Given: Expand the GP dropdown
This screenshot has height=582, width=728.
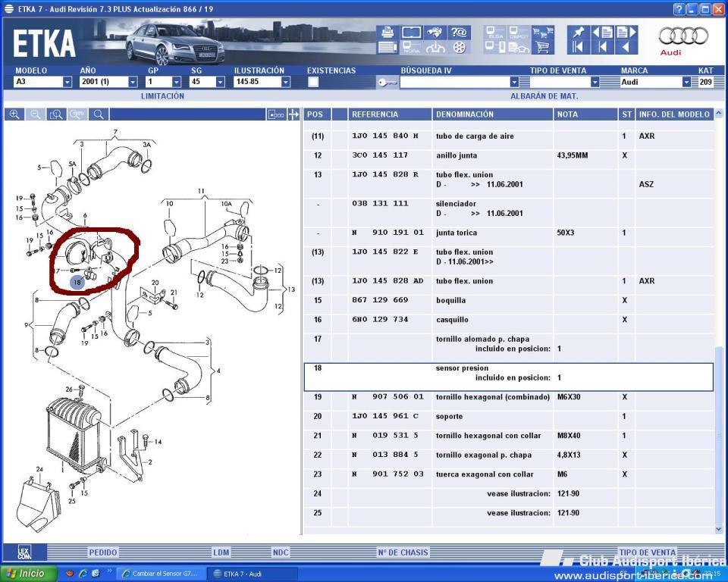Looking at the screenshot, I should click(177, 82).
